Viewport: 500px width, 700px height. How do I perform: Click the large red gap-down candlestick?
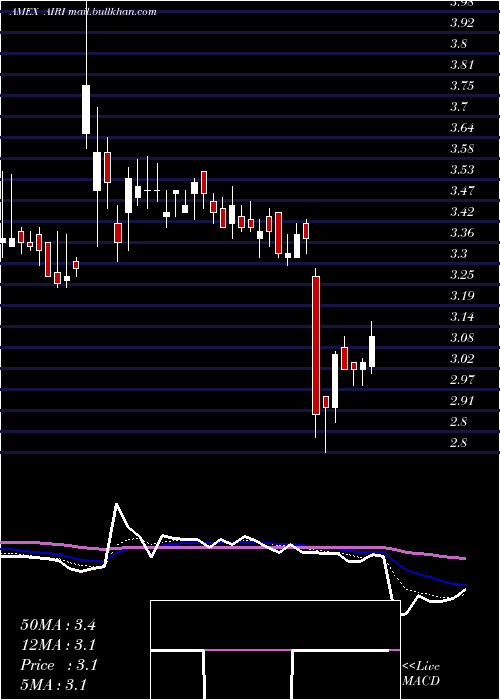point(316,346)
